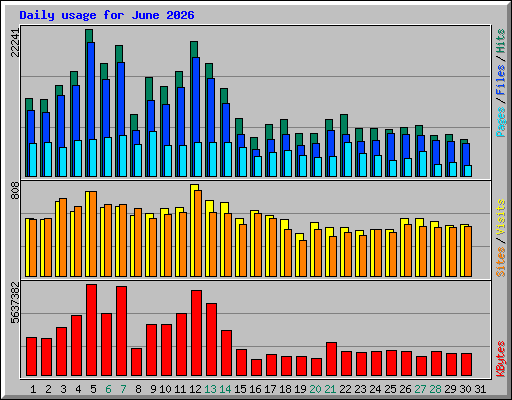Click the orange Sites bar for day 12
This screenshot has width=512, height=400.
click(x=198, y=233)
